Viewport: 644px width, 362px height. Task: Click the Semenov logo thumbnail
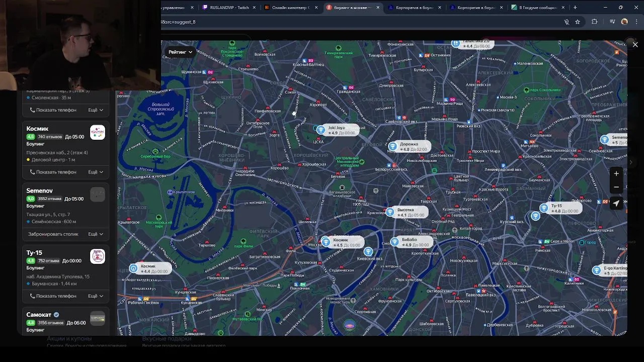tap(98, 194)
